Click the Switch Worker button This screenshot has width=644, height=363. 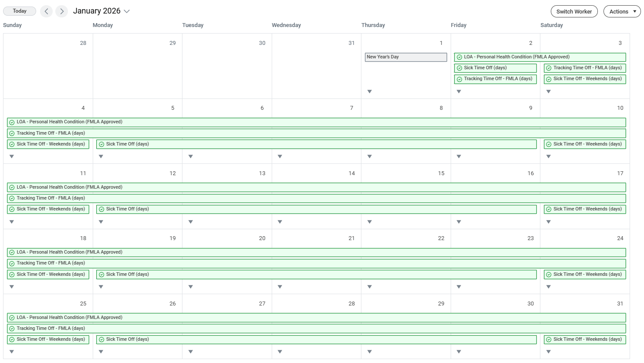(x=574, y=11)
